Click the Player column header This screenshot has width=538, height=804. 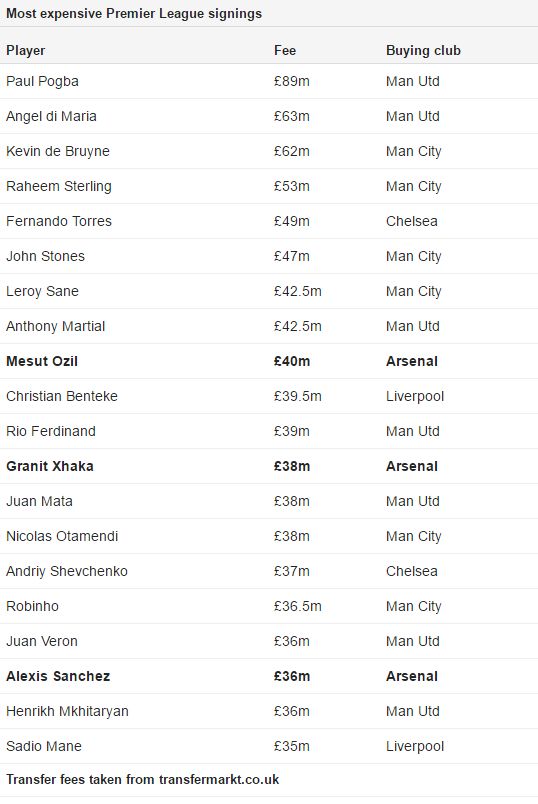[x=26, y=50]
